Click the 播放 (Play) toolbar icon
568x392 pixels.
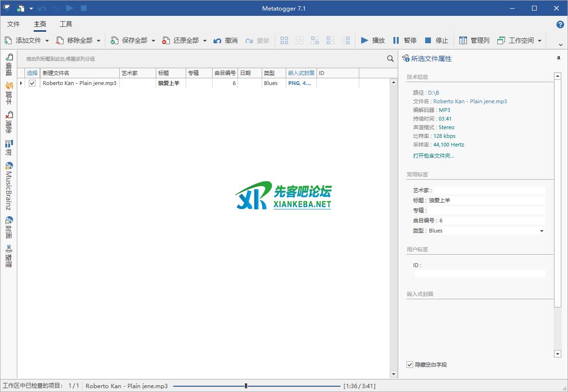point(365,40)
